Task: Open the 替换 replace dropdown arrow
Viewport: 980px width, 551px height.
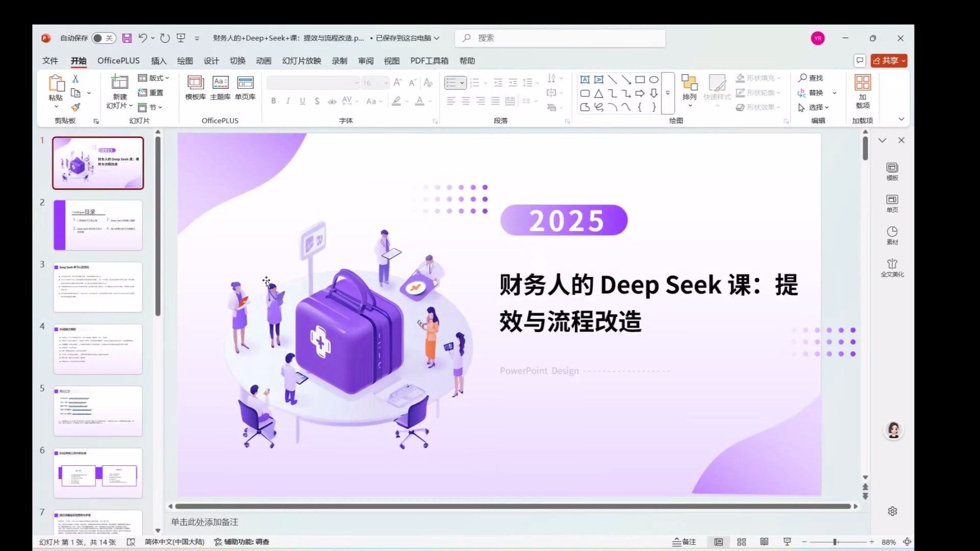Action: coord(835,93)
